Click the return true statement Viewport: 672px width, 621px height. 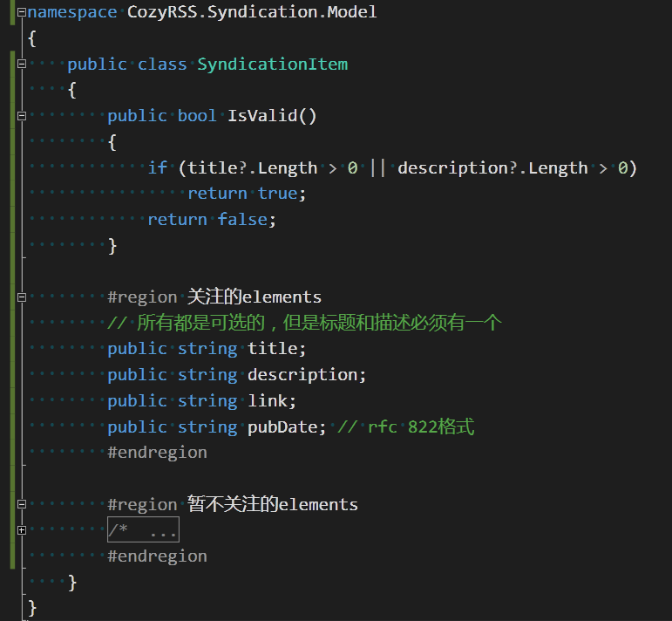(x=247, y=194)
